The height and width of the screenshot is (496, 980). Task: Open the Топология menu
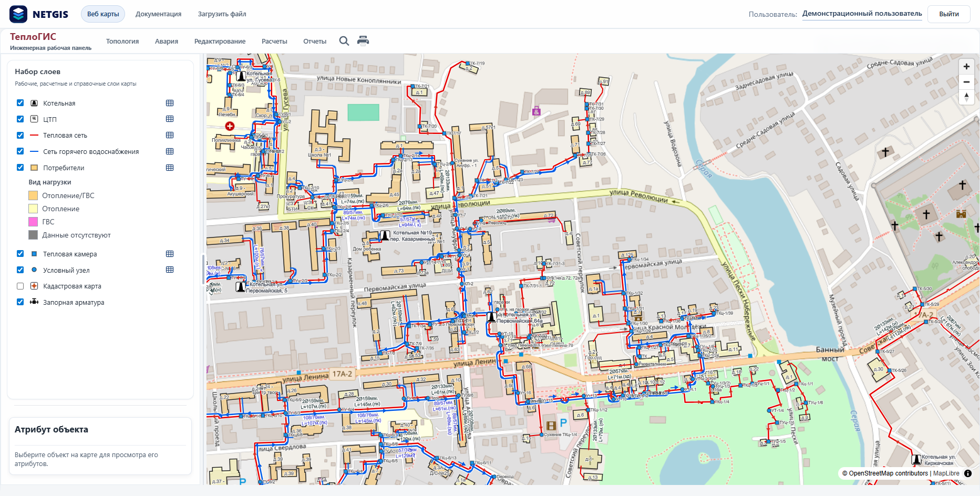coord(122,42)
